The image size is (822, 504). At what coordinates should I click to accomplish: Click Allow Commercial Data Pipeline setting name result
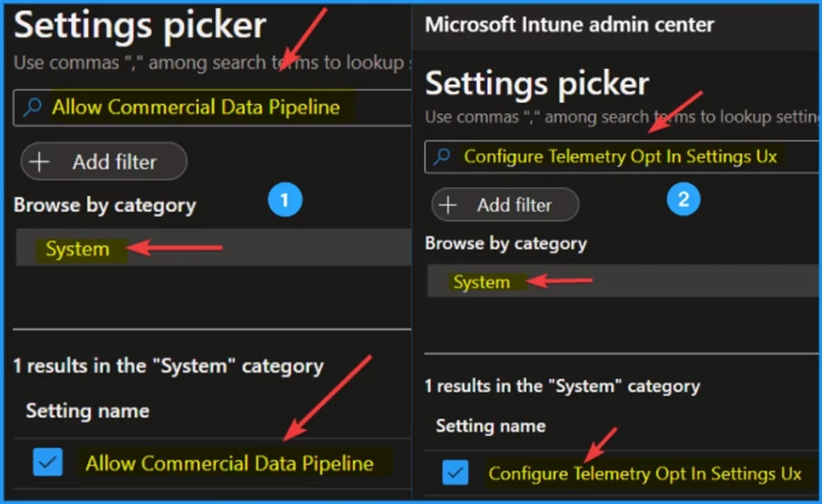click(x=230, y=463)
